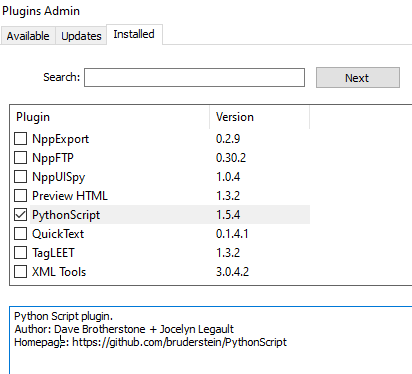Click version 1.3.2 of TagLEET
The width and height of the screenshot is (412, 374).
pos(228,253)
